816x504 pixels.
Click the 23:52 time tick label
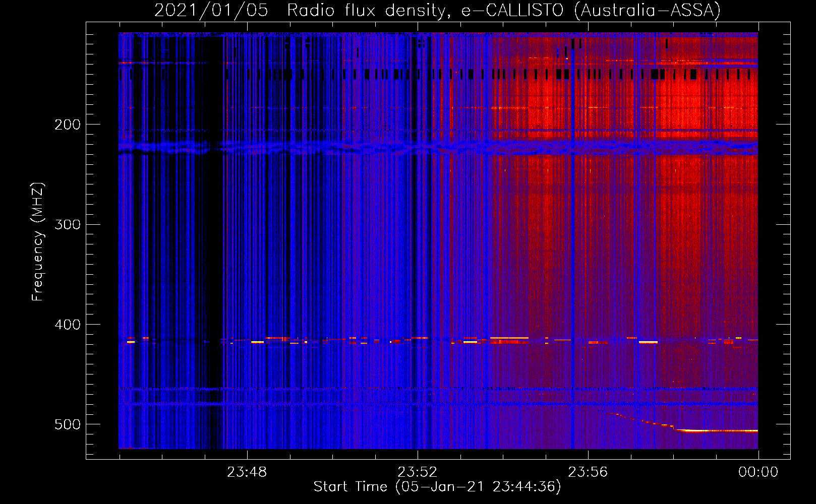(x=417, y=472)
